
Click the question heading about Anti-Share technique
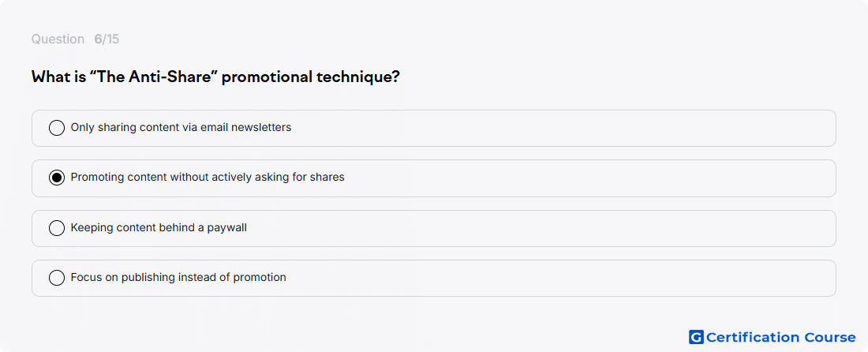click(x=216, y=77)
